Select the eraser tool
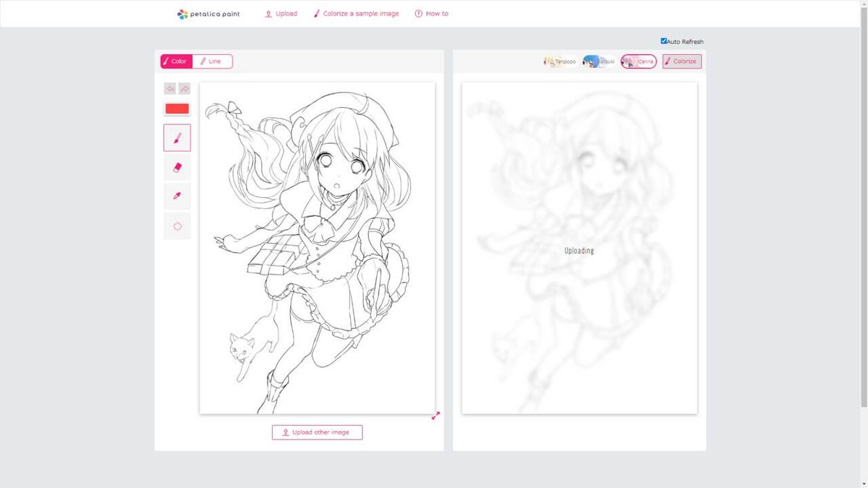 click(177, 167)
